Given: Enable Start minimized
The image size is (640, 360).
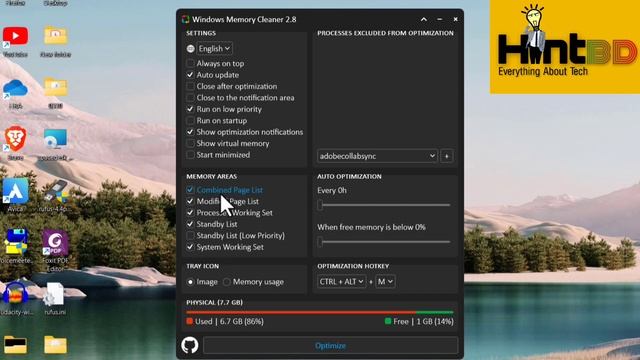Looking at the screenshot, I should click(x=190, y=155).
